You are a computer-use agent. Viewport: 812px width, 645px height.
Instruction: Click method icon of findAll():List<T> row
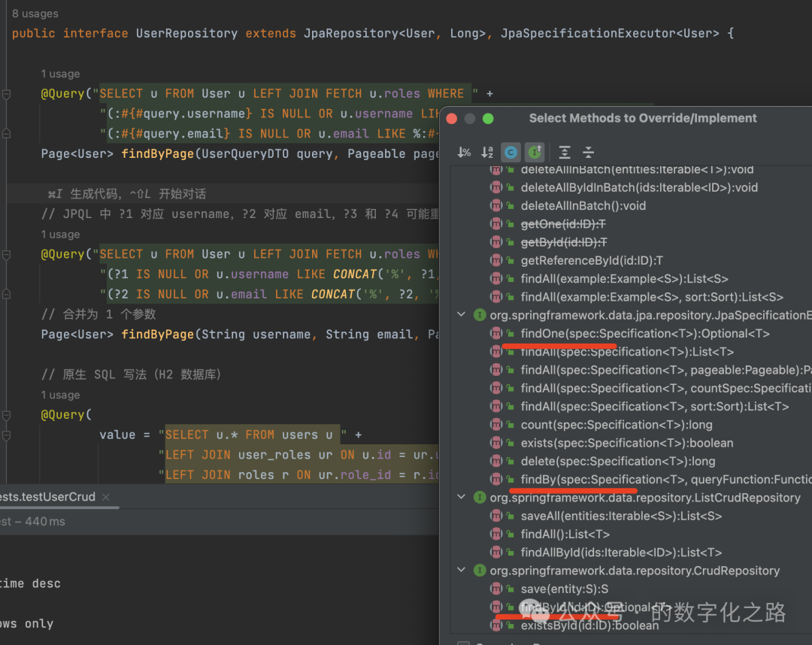pos(496,534)
